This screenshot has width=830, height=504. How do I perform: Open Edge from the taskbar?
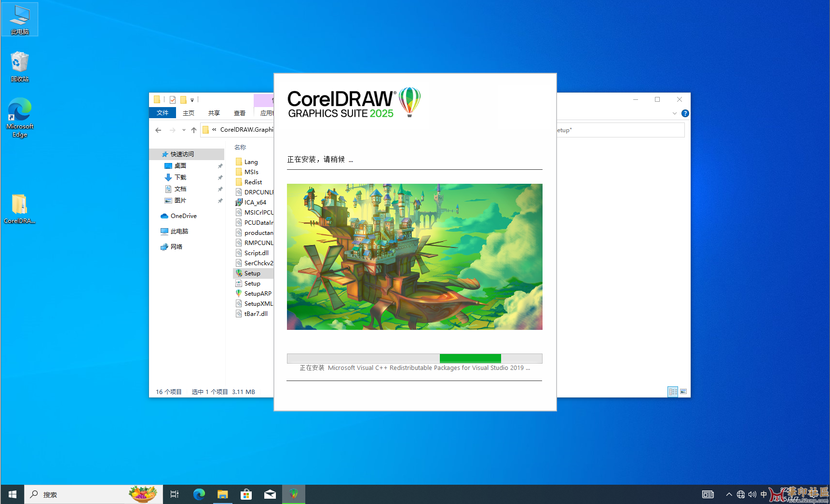pyautogui.click(x=199, y=494)
